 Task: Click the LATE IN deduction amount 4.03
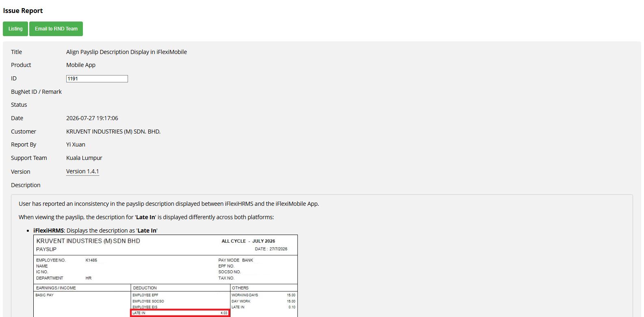click(224, 313)
